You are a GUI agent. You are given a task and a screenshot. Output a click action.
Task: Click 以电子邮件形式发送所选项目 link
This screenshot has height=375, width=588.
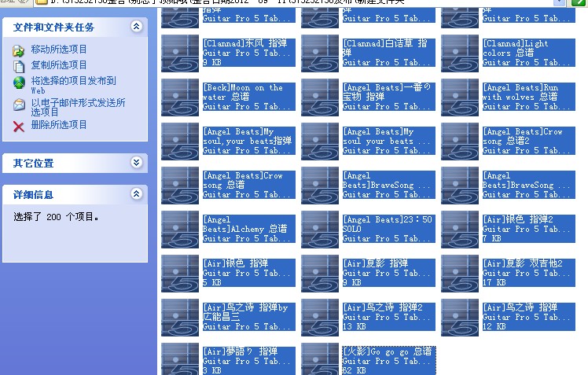(78, 107)
